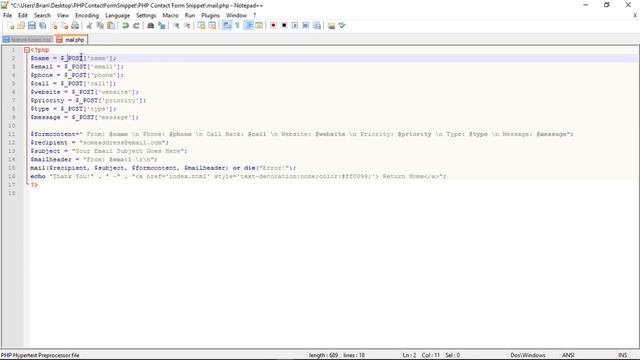Click the ANSI encoding status bar entry
This screenshot has height=360, width=640.
[568, 355]
